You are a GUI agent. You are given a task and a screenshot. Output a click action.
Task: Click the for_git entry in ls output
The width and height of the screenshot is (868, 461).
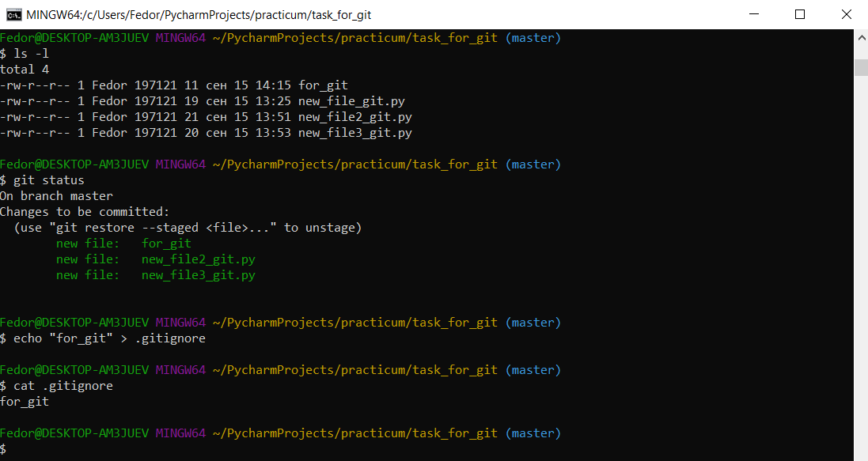[324, 85]
